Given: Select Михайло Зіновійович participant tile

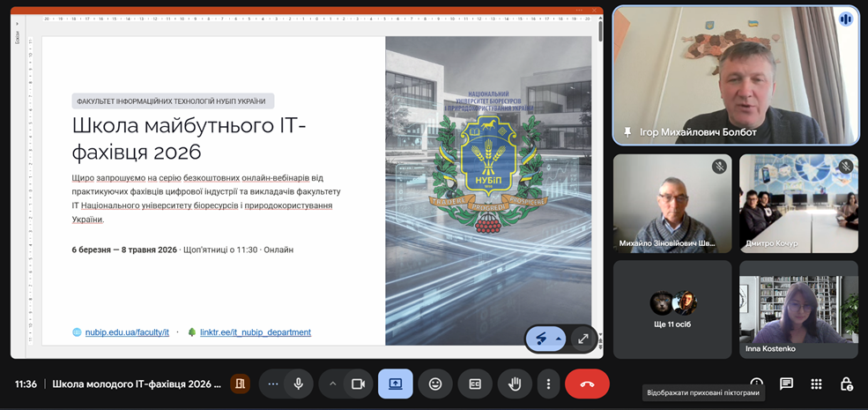Looking at the screenshot, I should click(x=672, y=204).
